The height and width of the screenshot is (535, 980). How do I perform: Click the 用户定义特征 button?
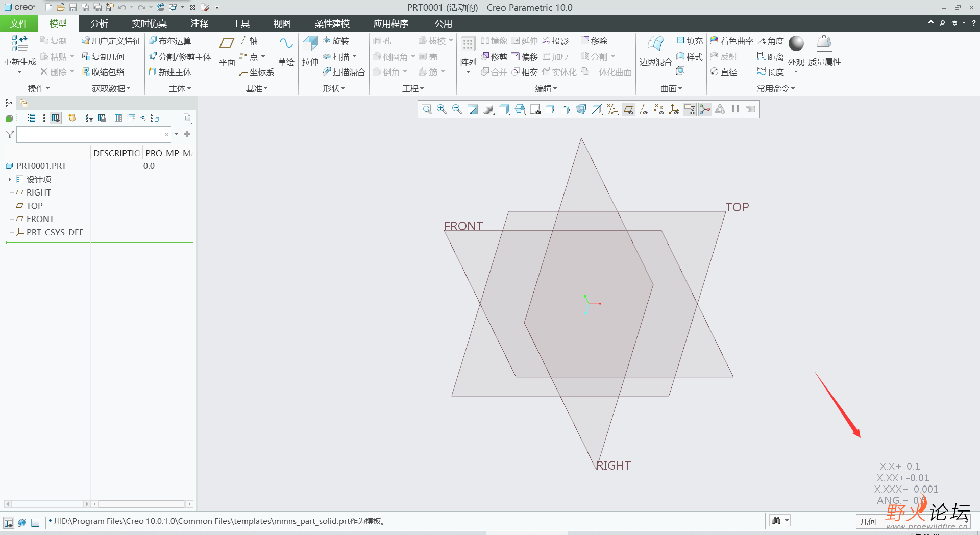(x=111, y=41)
